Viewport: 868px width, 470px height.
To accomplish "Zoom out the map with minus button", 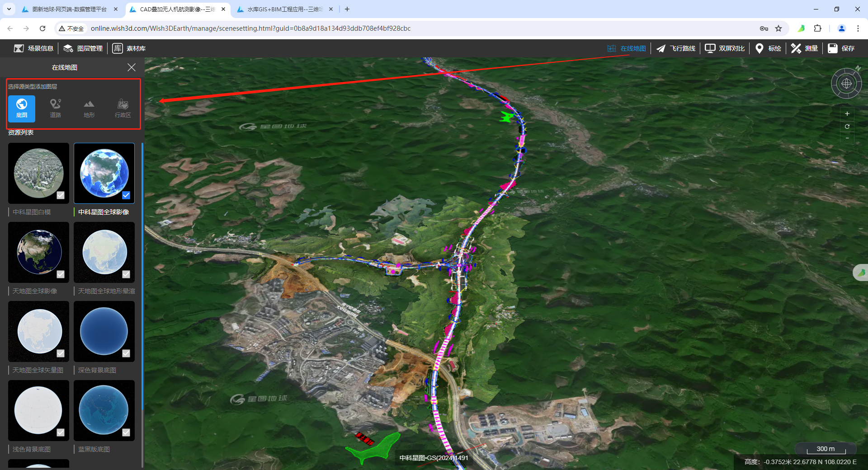I will click(847, 138).
